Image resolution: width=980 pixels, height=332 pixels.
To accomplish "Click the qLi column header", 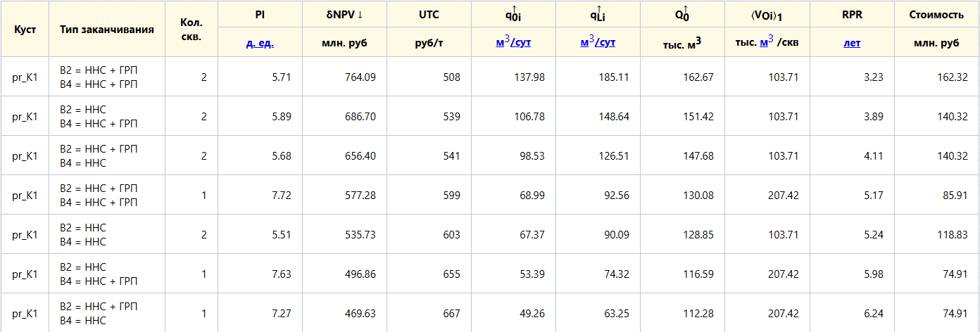I will [598, 15].
